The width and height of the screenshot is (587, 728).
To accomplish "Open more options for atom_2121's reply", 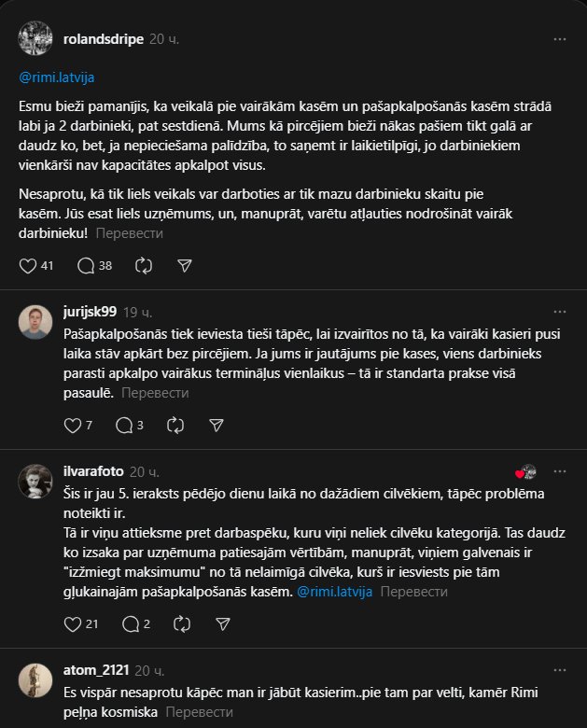I will click(559, 670).
